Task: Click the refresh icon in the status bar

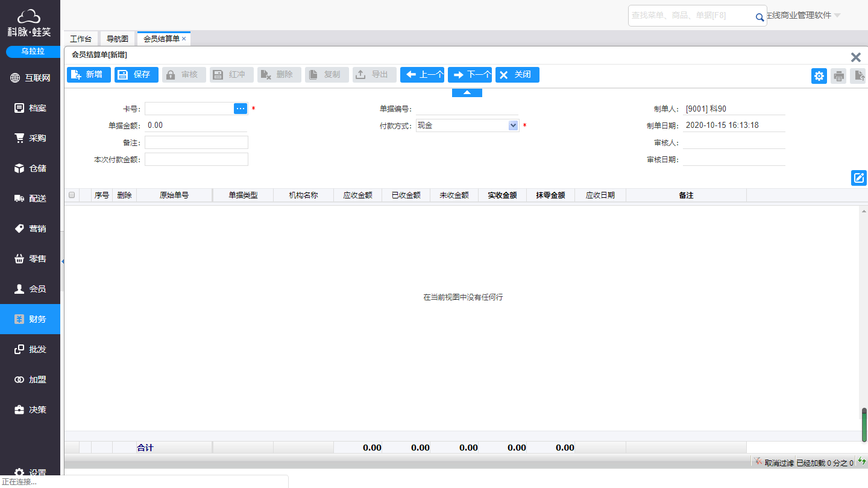Action: pyautogui.click(x=862, y=462)
